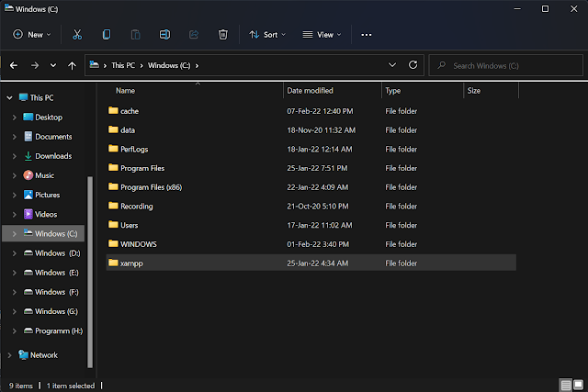Open the Sort dropdown menu

[267, 35]
